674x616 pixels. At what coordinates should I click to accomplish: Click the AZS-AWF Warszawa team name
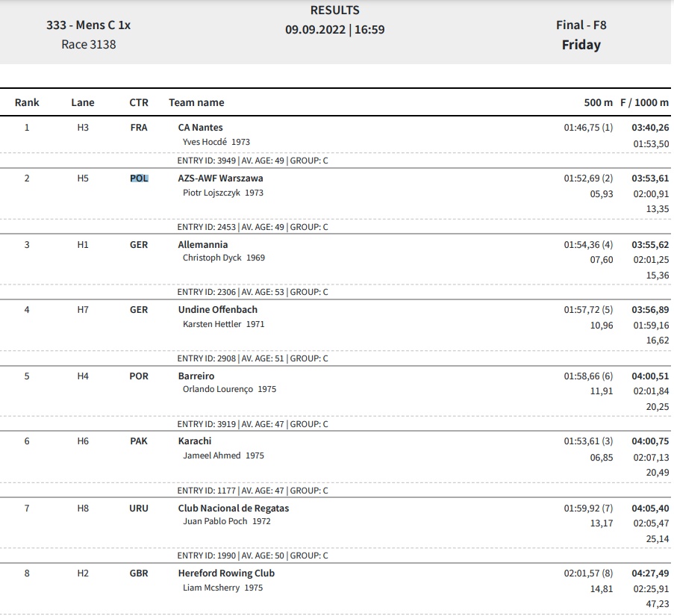pyautogui.click(x=220, y=178)
